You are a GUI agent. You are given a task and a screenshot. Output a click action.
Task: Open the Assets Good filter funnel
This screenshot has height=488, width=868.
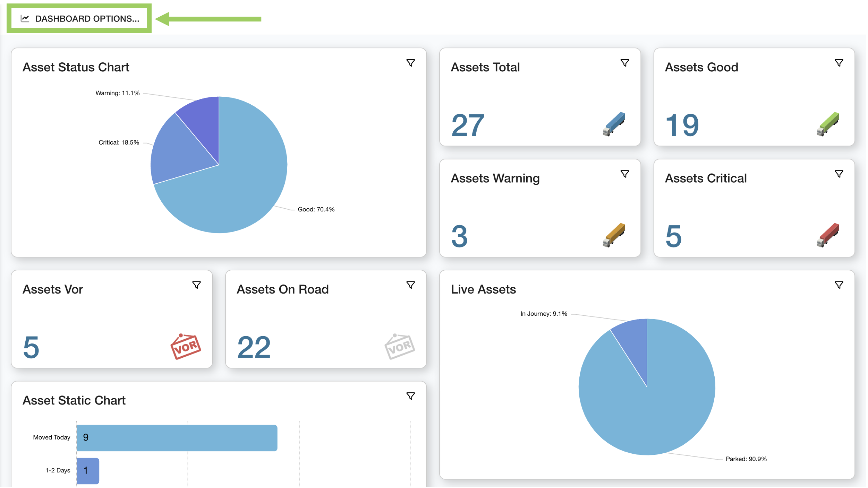coord(839,63)
